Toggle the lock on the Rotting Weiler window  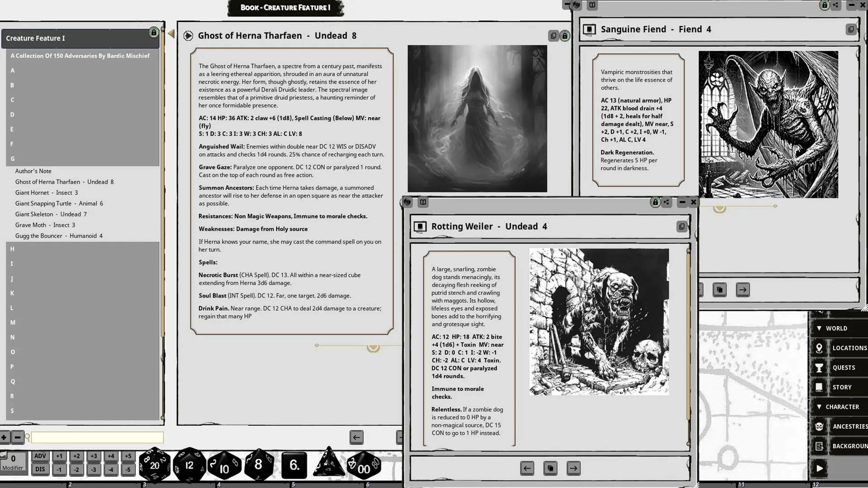pyautogui.click(x=655, y=202)
